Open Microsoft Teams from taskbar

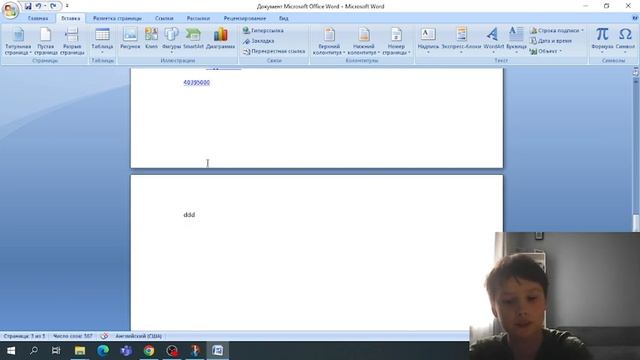click(x=126, y=351)
